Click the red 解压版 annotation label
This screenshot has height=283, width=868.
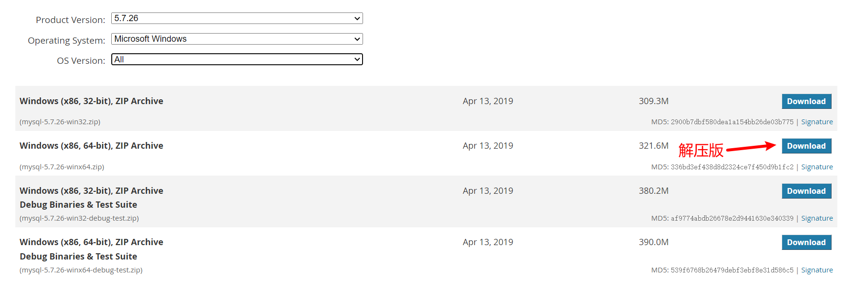[701, 151]
